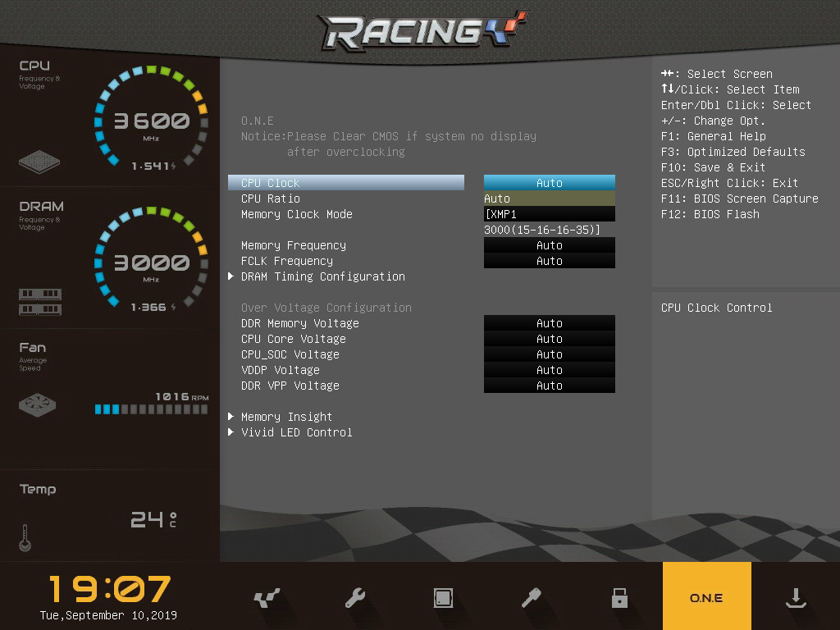The height and width of the screenshot is (630, 840).
Task: Click the 24°C temperature reading
Action: pos(153,519)
